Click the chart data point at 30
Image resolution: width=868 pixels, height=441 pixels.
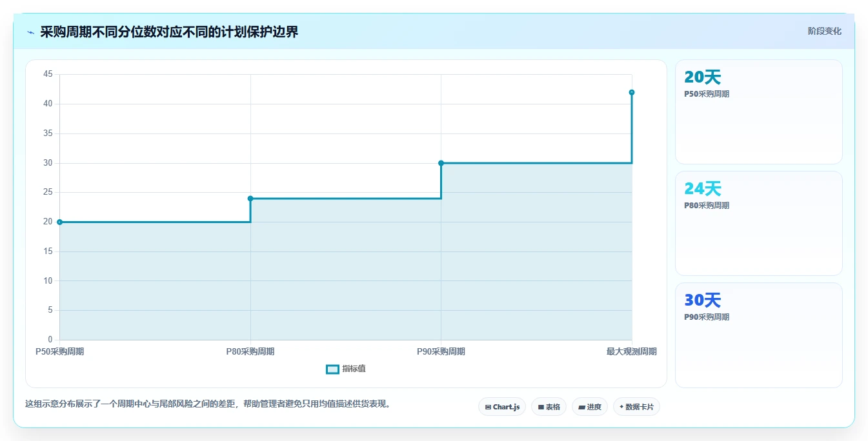(x=441, y=163)
